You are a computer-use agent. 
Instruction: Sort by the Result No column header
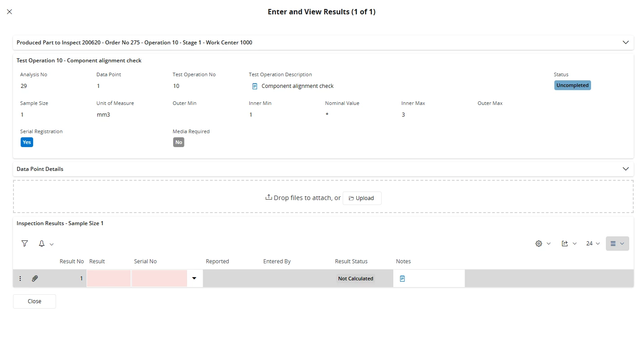pyautogui.click(x=72, y=261)
